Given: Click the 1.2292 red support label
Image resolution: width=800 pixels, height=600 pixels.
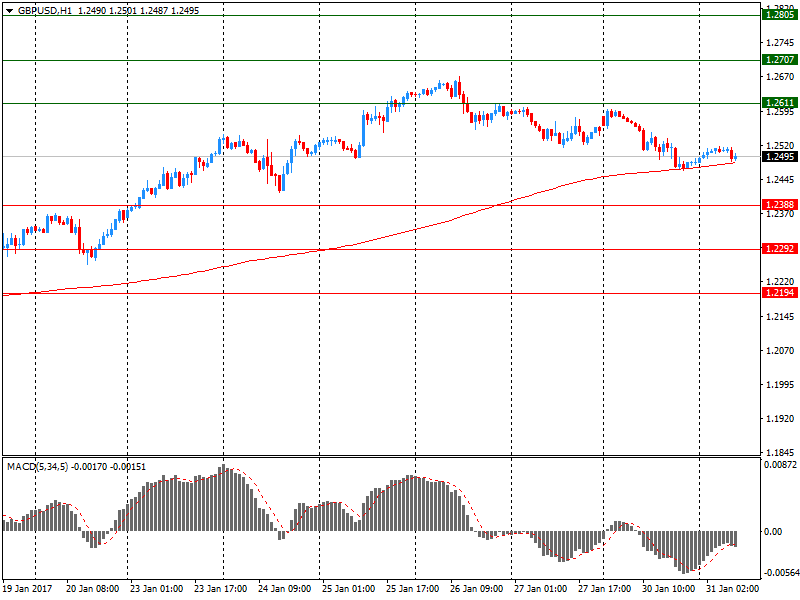Looking at the screenshot, I should coord(780,248).
